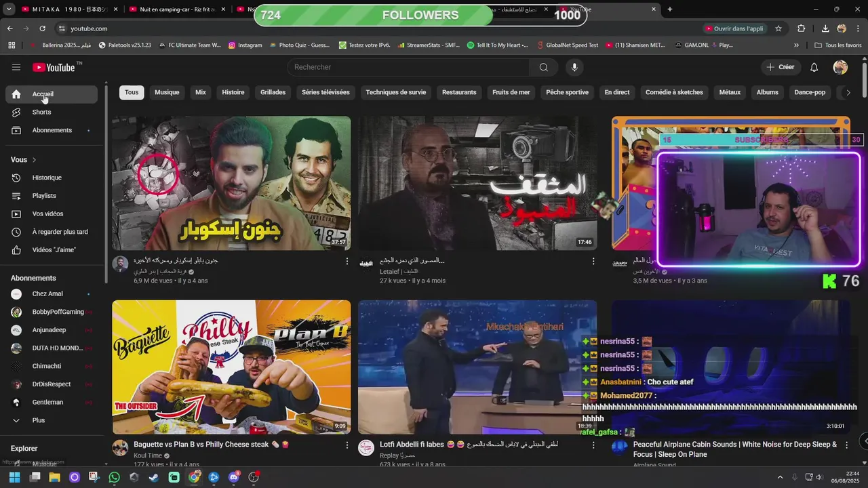
Task: Select the Séries télévisées filter chip
Action: click(325, 93)
